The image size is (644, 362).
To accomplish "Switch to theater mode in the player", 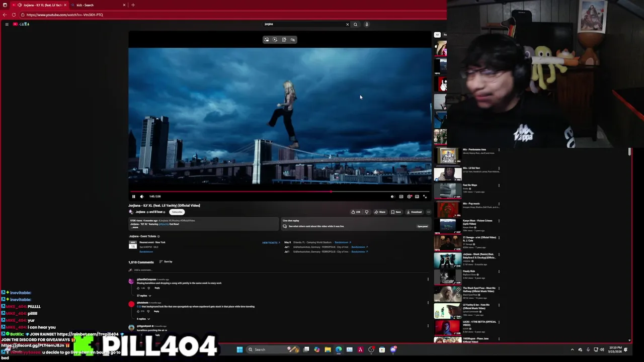I will click(417, 197).
